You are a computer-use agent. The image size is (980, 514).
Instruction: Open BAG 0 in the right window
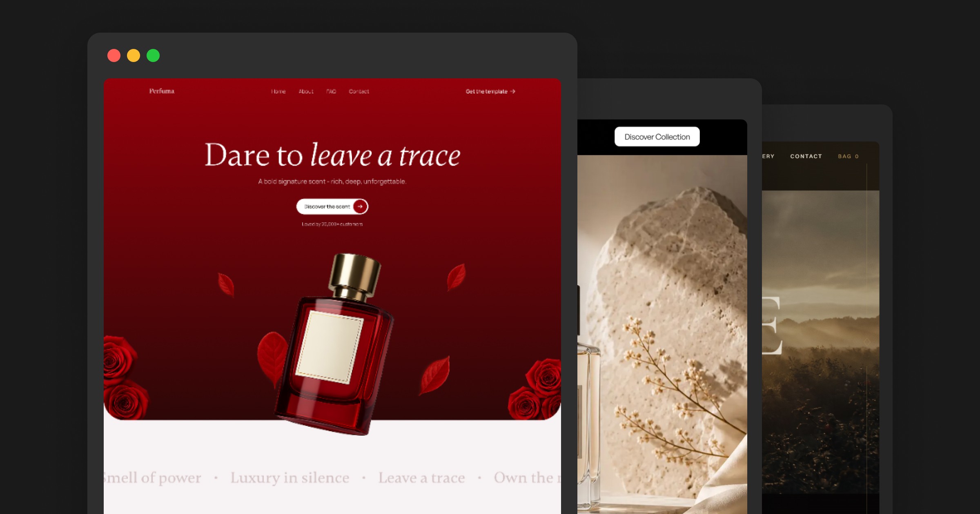[849, 156]
